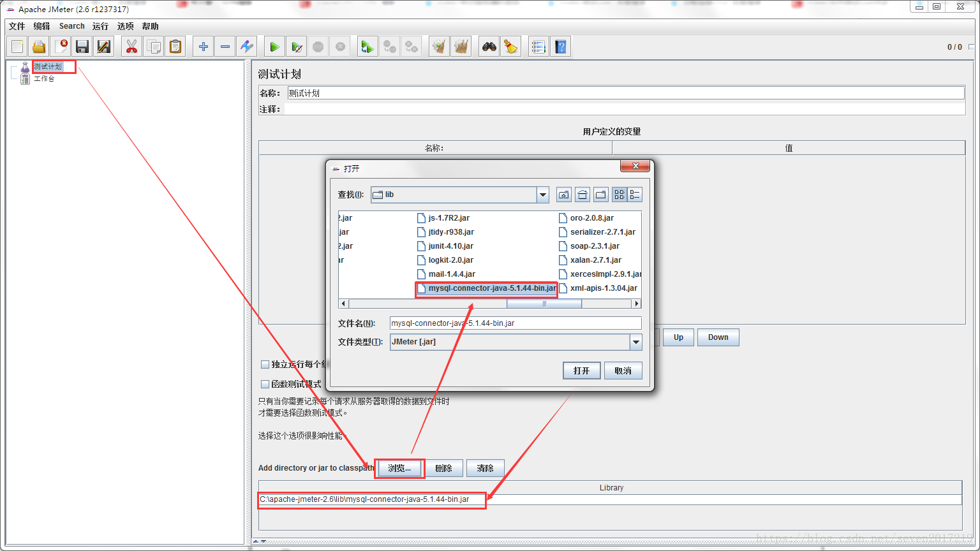
Task: Click the 注释 comment field
Action: pyautogui.click(x=625, y=109)
